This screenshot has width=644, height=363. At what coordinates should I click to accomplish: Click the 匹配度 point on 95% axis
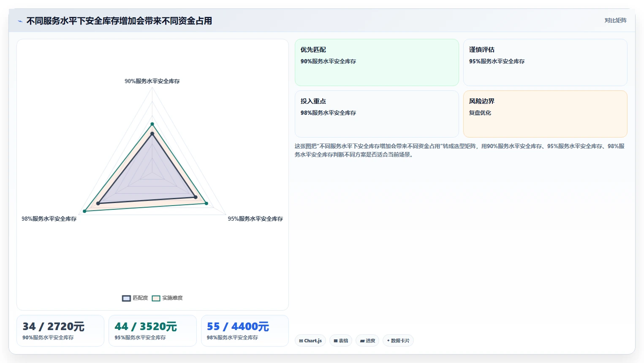point(196,197)
